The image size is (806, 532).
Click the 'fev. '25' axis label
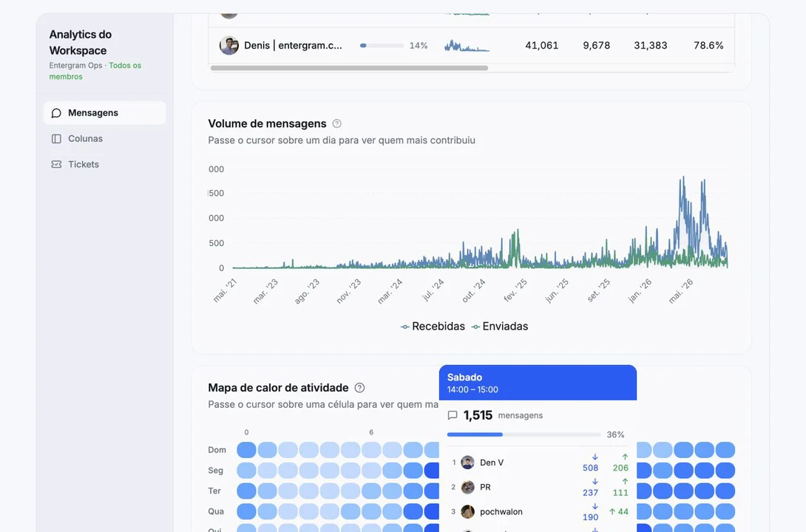tap(515, 291)
